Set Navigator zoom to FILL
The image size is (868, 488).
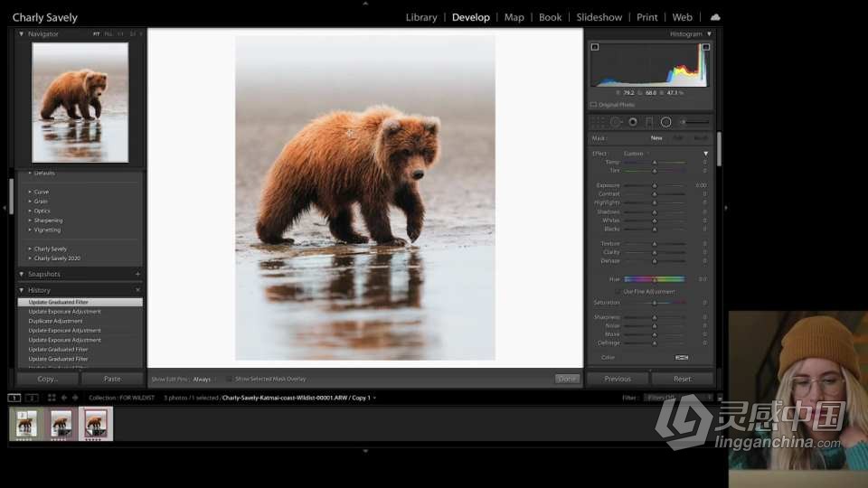coord(108,34)
